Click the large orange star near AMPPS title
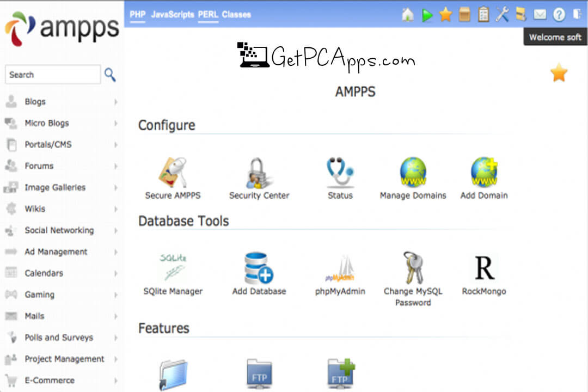 [x=559, y=73]
